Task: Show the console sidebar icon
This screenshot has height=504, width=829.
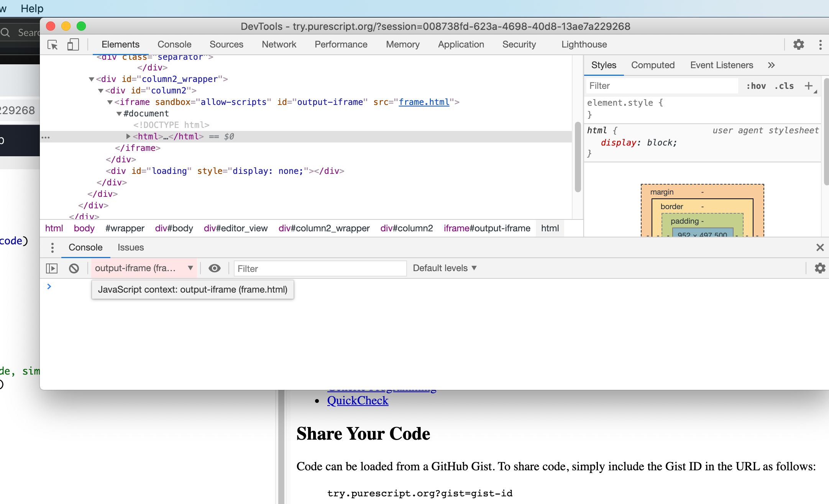Action: (x=52, y=268)
